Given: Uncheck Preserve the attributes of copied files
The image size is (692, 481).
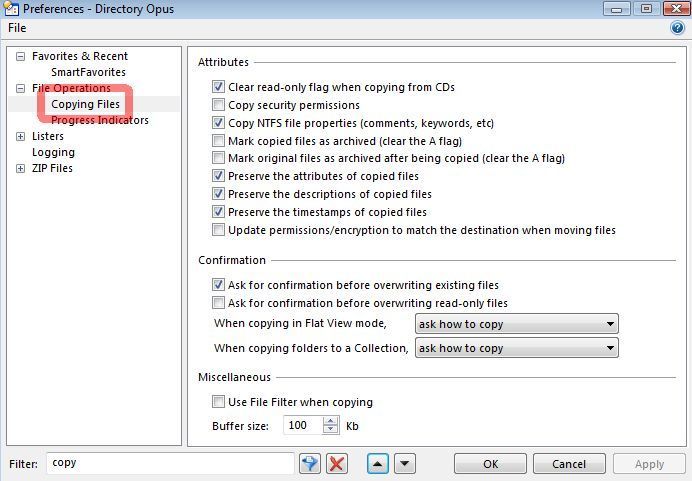Looking at the screenshot, I should click(x=218, y=176).
